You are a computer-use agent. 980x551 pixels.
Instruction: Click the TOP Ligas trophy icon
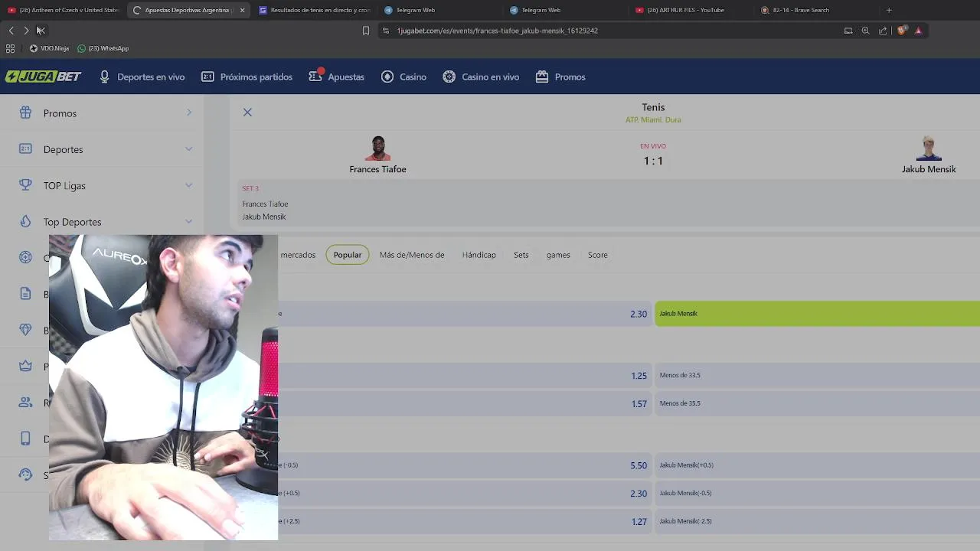click(25, 185)
